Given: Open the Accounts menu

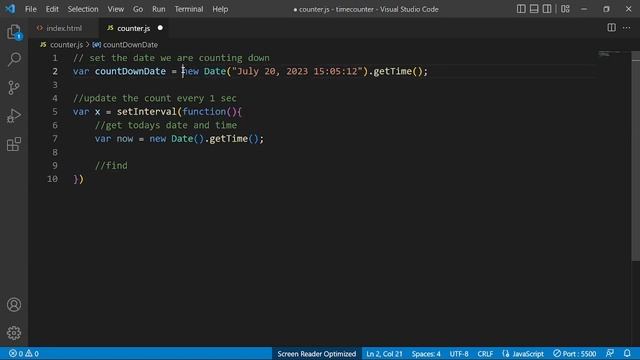Looking at the screenshot, I should (x=14, y=305).
